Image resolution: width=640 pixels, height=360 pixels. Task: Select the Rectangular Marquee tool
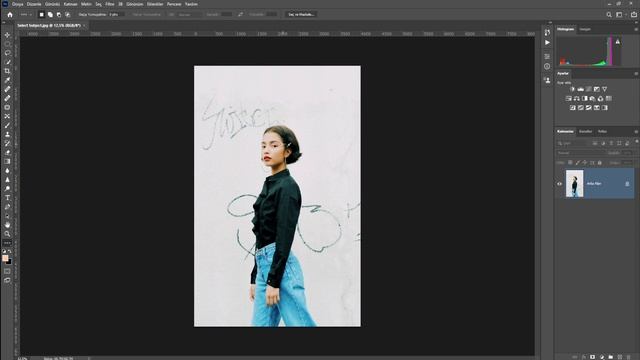tap(7, 44)
